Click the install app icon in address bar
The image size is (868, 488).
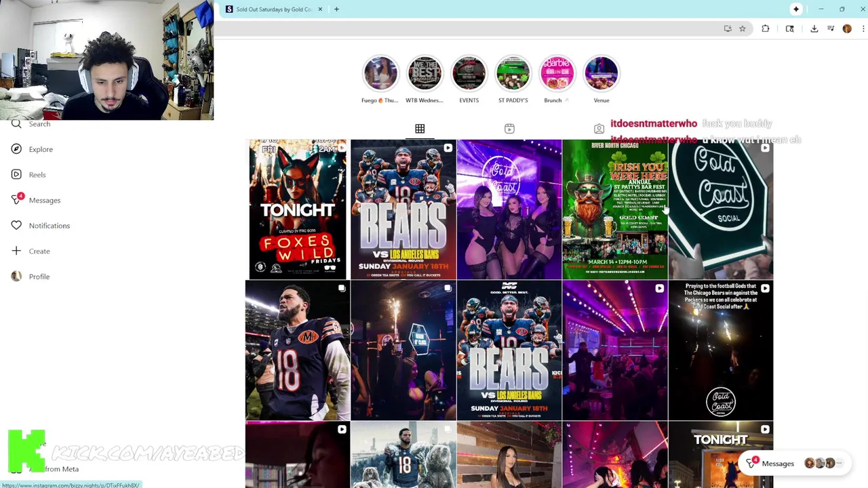click(x=728, y=28)
